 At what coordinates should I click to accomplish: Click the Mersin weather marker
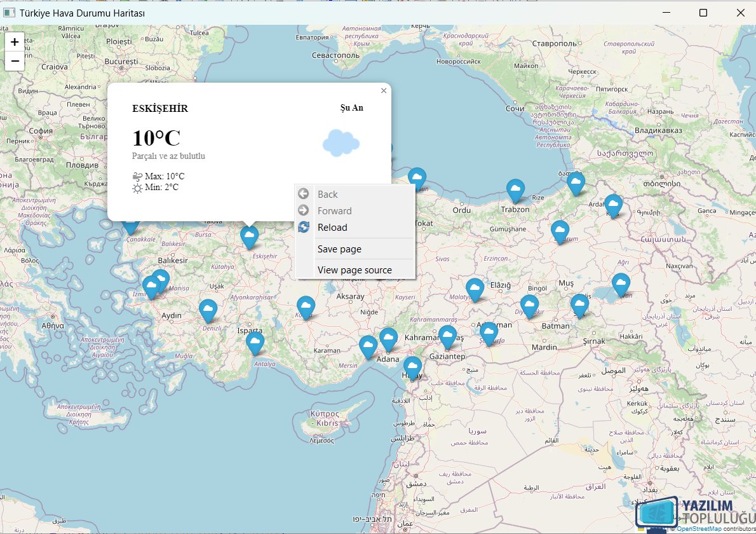click(368, 347)
